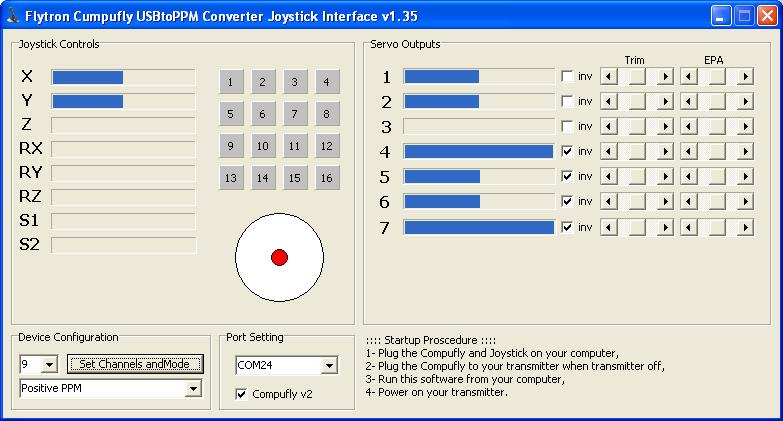Click the application icon in title bar

pyautogui.click(x=12, y=16)
